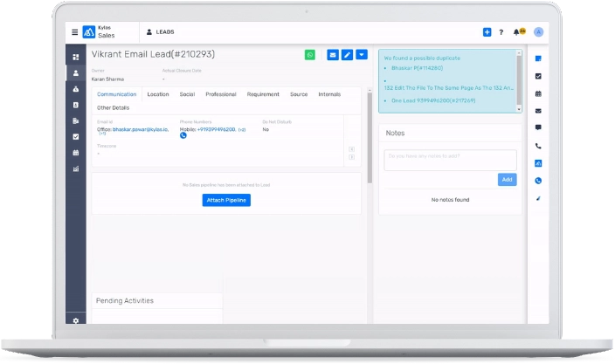Viewport: 615px width, 364px height.
Task: Click the blue call icon under mobile number
Action: [183, 135]
